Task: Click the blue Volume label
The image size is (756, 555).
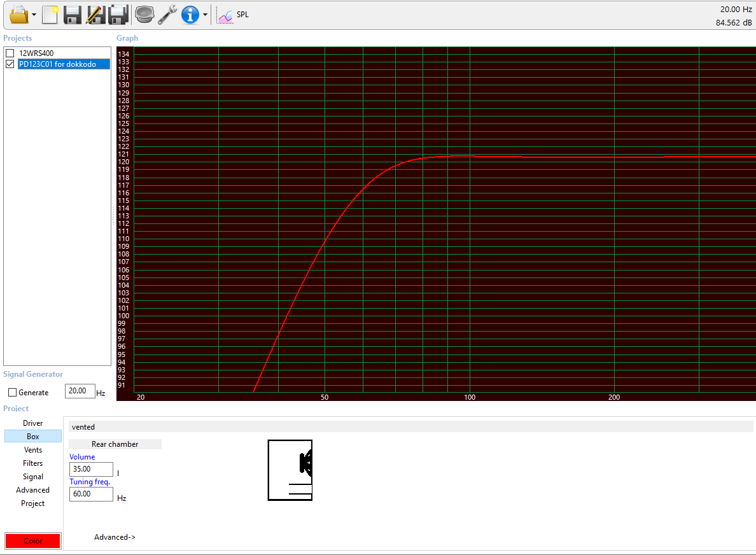Action: 82,456
